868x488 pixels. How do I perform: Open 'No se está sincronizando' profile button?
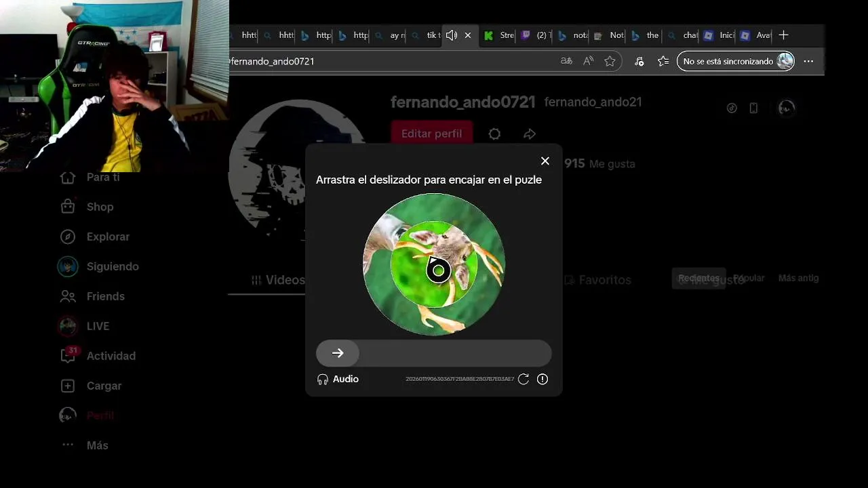pyautogui.click(x=736, y=61)
